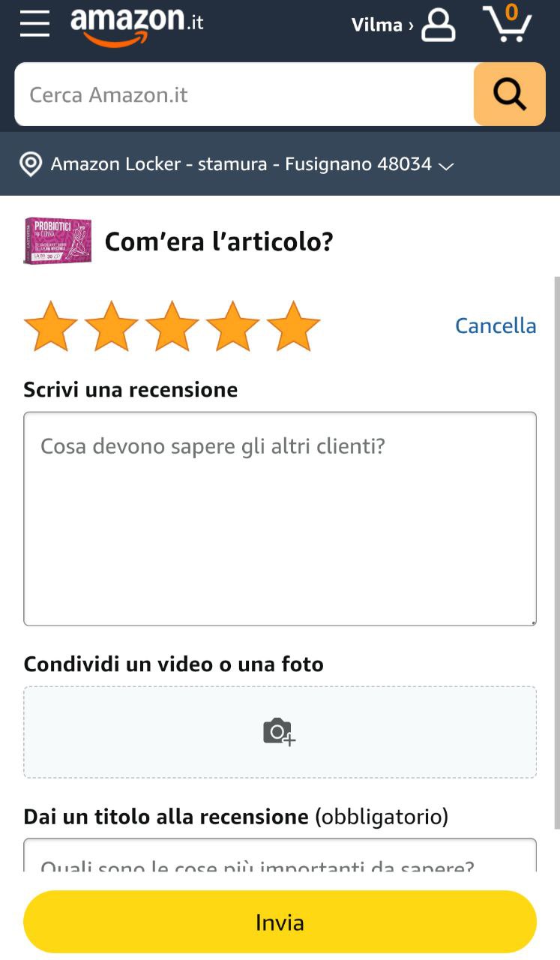Screen dimensions: 560x960
Task: Submit the review with Invia
Action: (280, 922)
